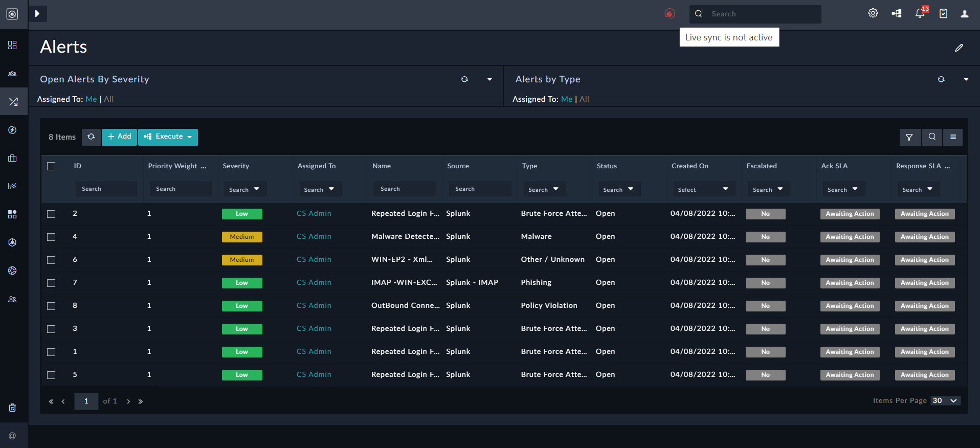
Task: Click the notifications bell icon
Action: click(x=920, y=14)
